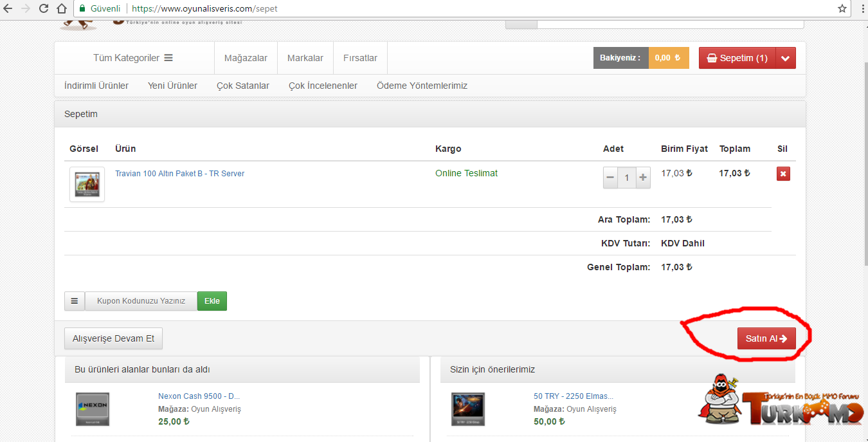The height and width of the screenshot is (442, 868).
Task: Go to Çok İncelenenler
Action: [323, 86]
